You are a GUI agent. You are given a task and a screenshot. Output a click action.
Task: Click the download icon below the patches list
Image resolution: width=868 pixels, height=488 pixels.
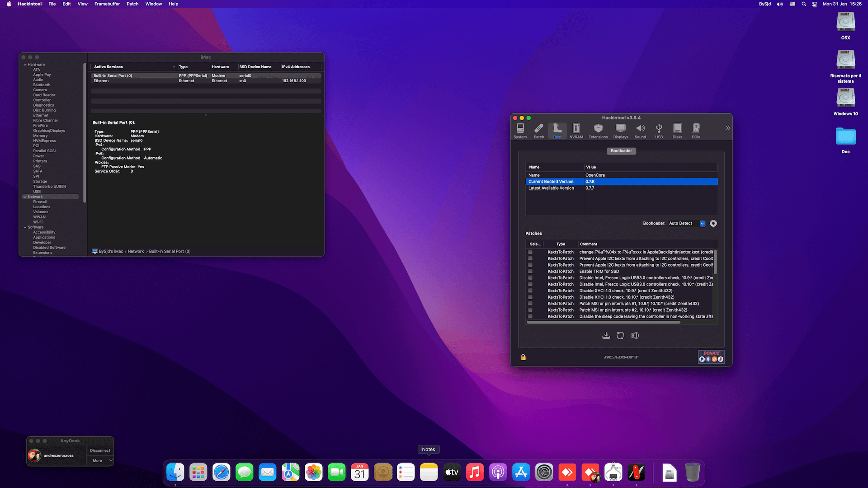(x=606, y=335)
